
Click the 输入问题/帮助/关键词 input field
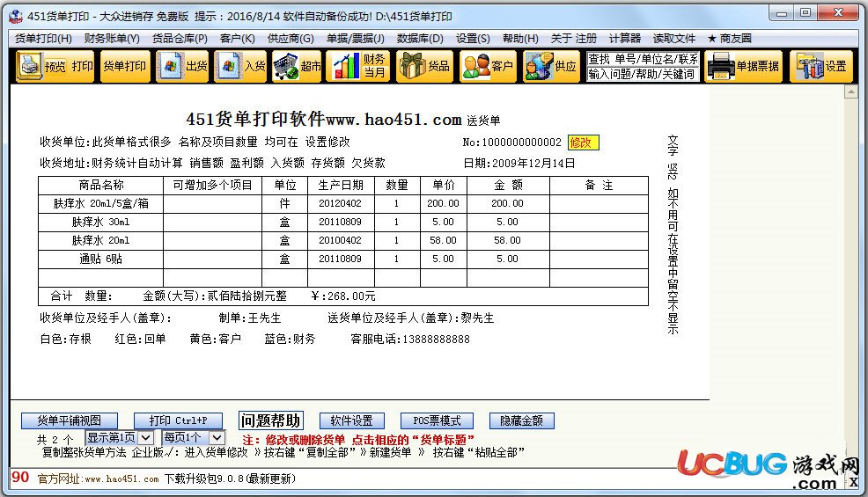[643, 74]
